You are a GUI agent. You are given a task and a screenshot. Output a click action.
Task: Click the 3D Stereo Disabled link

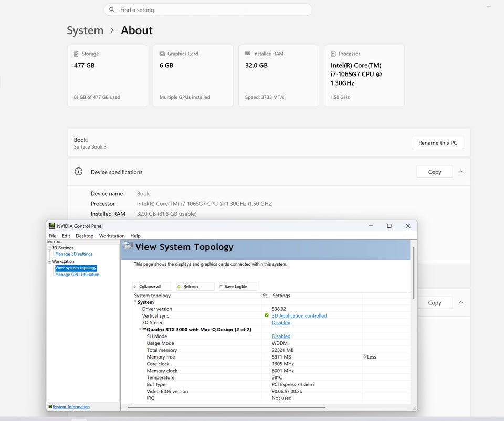click(x=281, y=322)
